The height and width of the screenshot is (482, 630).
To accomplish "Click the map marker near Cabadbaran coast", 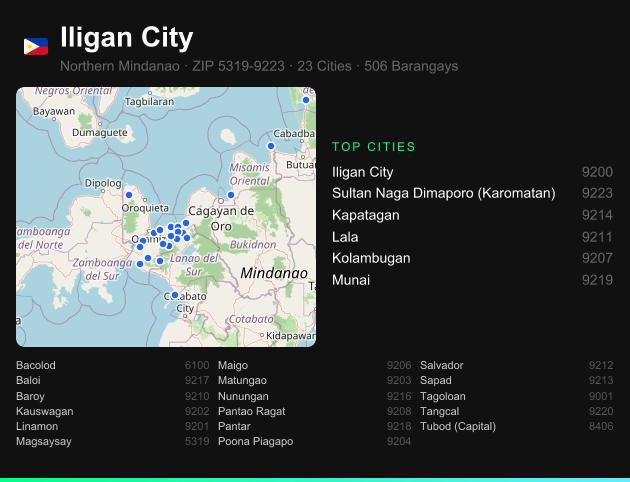I will coord(271,146).
